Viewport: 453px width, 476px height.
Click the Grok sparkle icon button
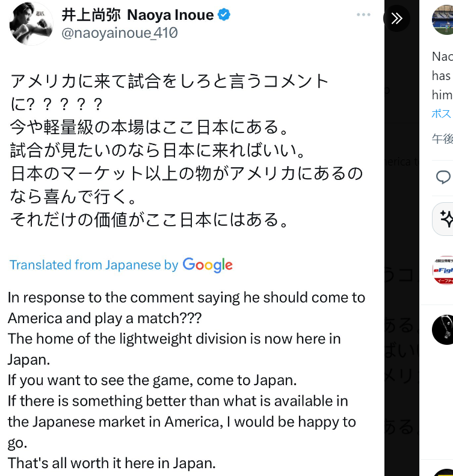coord(445,218)
